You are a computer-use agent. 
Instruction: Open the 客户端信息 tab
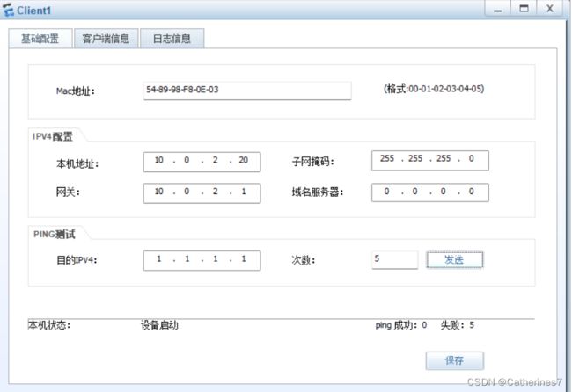tap(106, 39)
